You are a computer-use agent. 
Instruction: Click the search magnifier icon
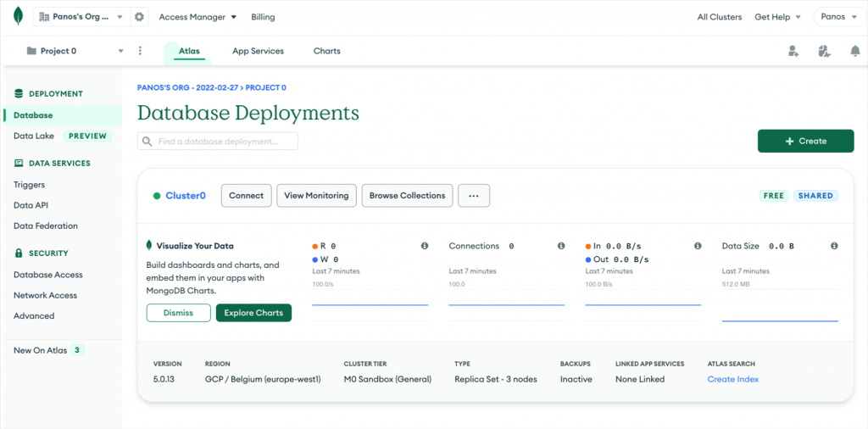147,141
